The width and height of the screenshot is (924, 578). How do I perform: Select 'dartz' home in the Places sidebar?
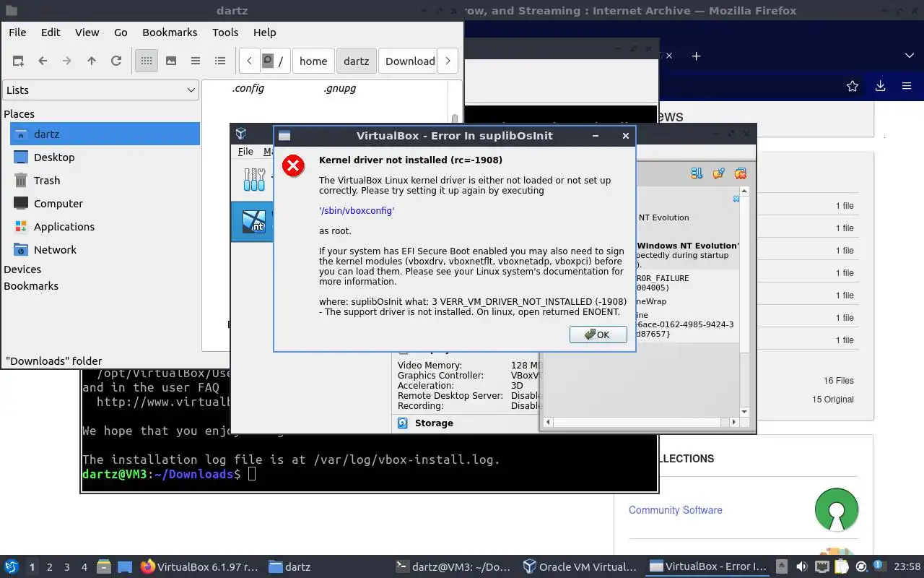[105, 134]
